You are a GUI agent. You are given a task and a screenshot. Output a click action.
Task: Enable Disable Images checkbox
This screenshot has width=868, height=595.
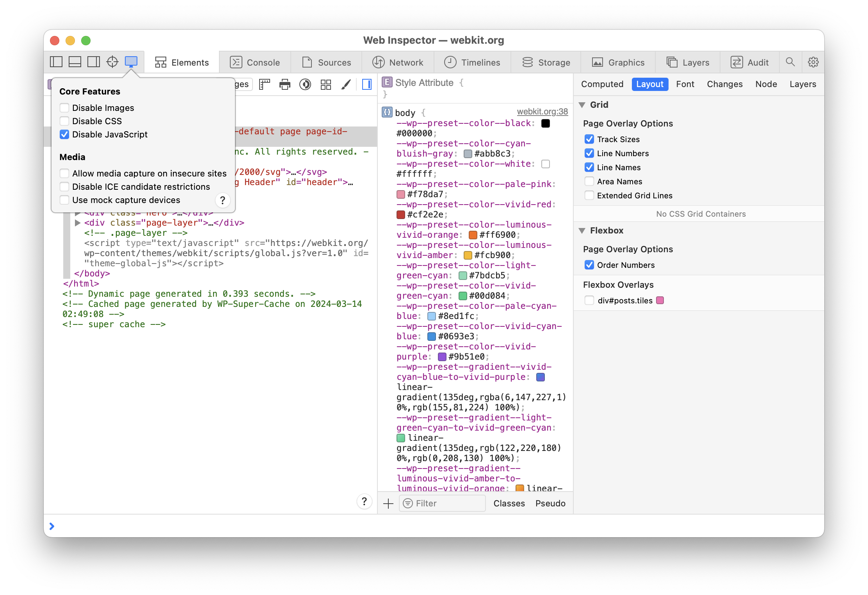pyautogui.click(x=64, y=108)
